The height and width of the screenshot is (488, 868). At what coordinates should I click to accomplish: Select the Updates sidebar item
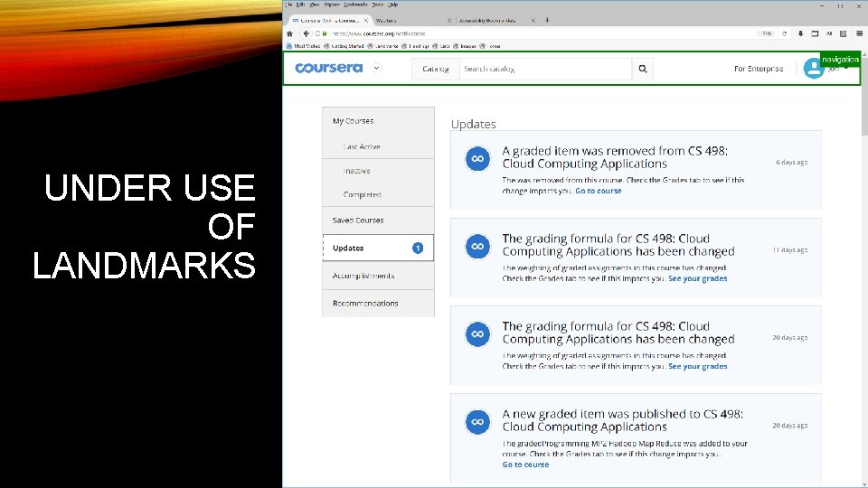click(x=378, y=248)
